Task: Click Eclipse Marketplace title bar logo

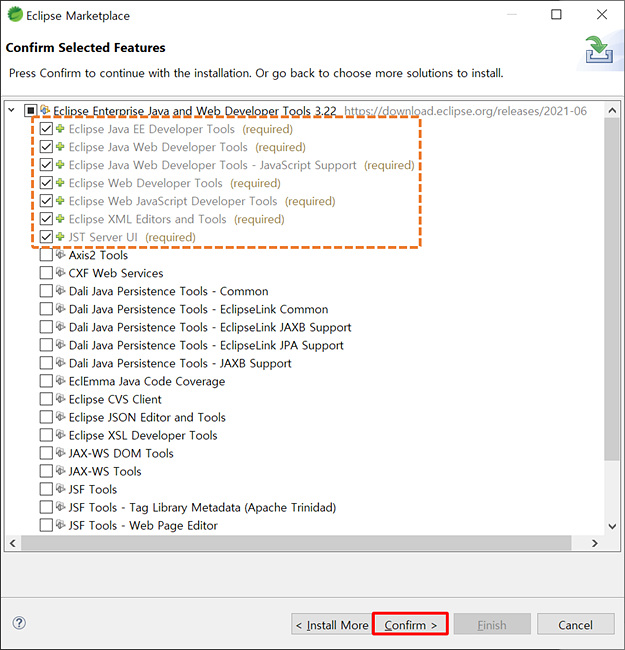Action: point(15,15)
